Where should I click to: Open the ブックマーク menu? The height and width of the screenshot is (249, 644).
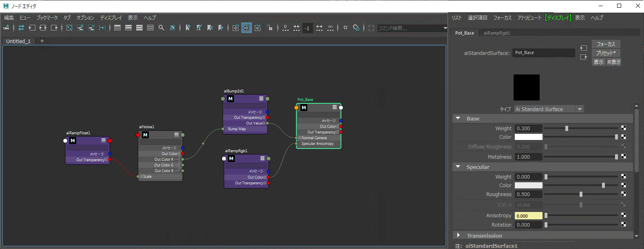coord(47,17)
